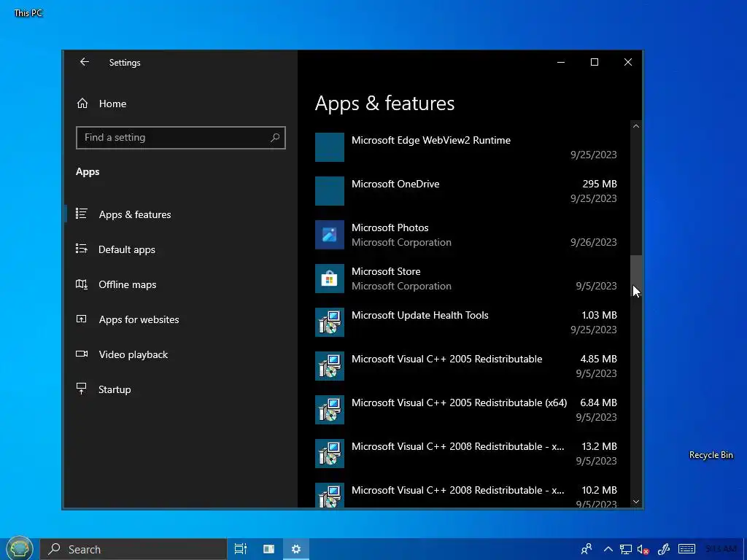The image size is (747, 560).
Task: Click the Default apps icon
Action: pyautogui.click(x=82, y=249)
